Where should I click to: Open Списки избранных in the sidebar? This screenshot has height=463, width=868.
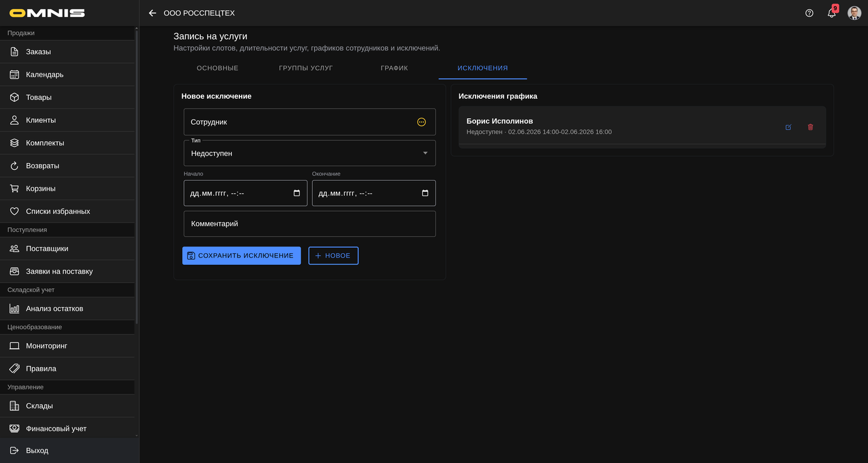[x=68, y=212]
